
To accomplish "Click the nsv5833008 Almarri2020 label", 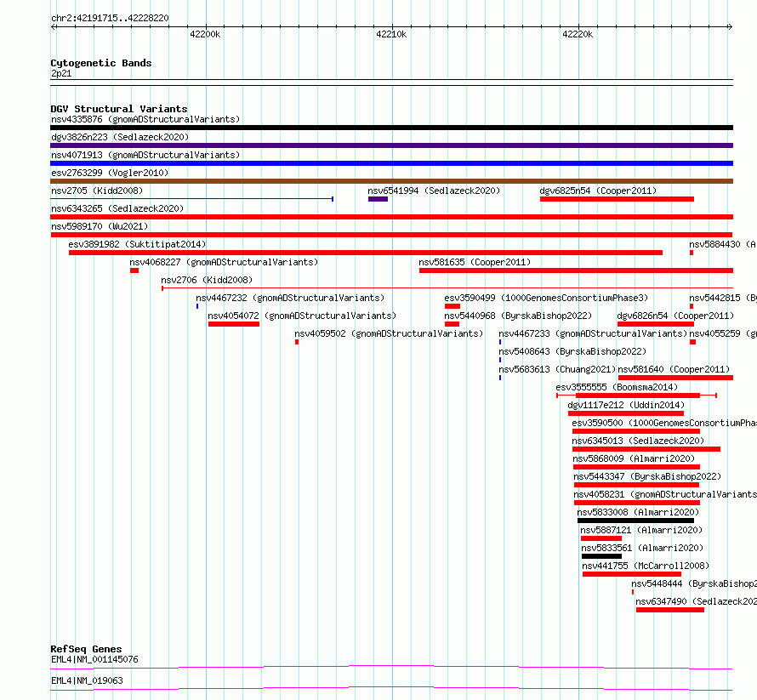I will pyautogui.click(x=638, y=512).
